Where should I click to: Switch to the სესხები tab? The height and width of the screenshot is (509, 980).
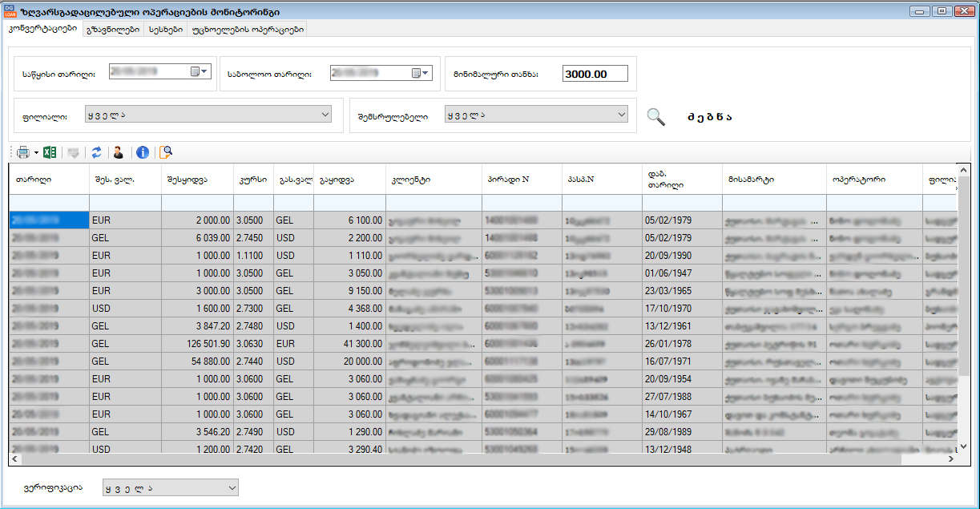click(164, 29)
